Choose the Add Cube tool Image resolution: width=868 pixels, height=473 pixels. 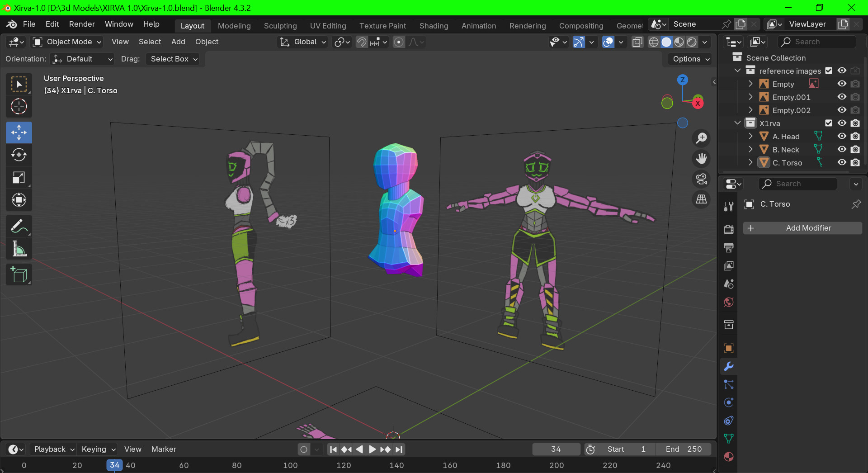19,274
